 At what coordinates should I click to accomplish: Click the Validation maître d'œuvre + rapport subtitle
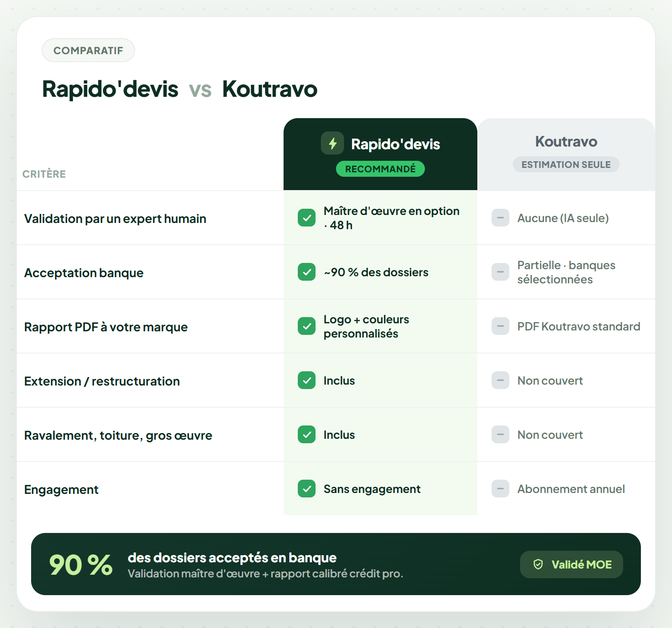265,573
